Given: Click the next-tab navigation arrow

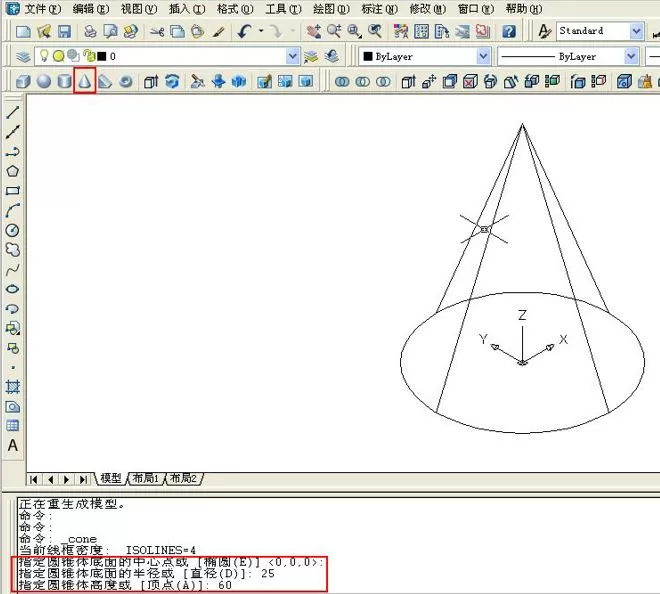Looking at the screenshot, I should [67, 479].
